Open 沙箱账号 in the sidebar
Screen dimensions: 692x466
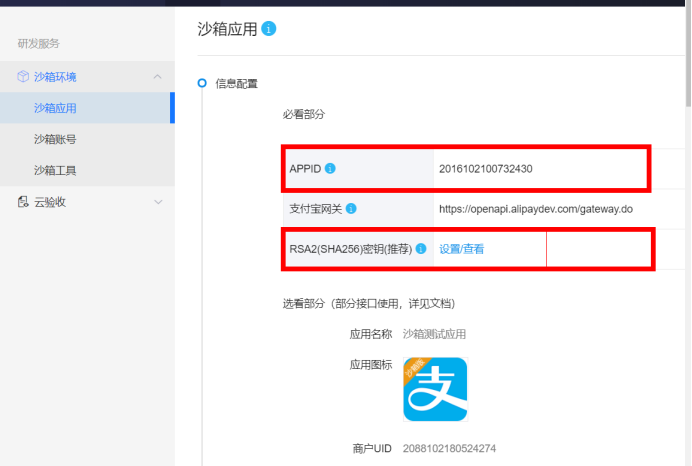[87, 139]
